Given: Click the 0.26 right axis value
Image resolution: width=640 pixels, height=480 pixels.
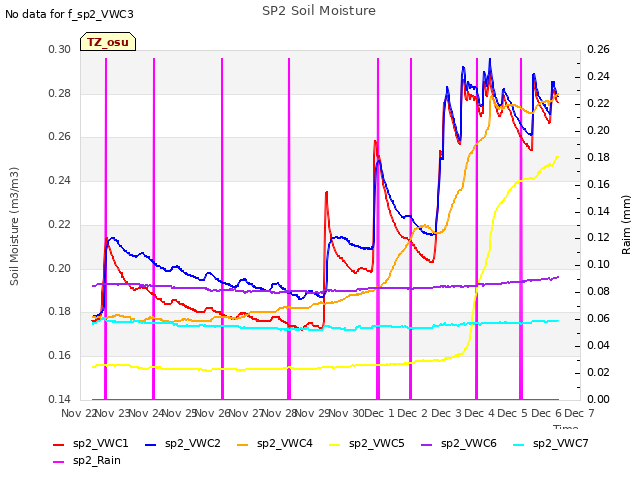Looking at the screenshot, I should click(x=598, y=49).
